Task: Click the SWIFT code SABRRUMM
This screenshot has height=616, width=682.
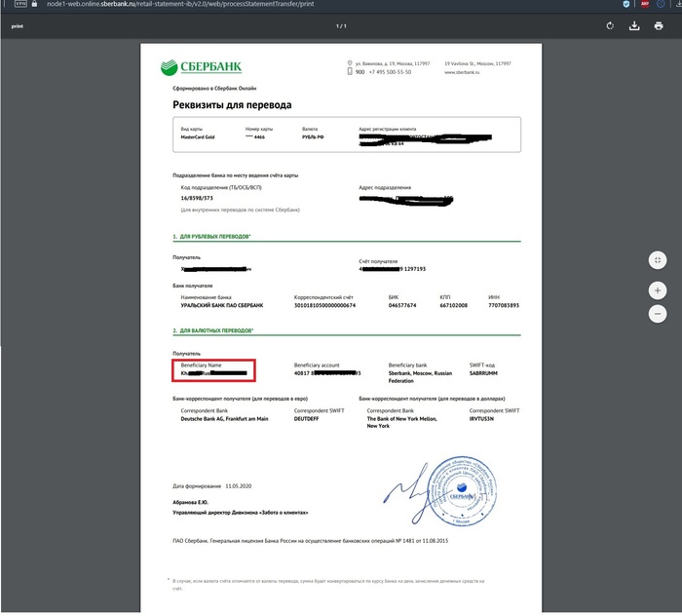Action: pyautogui.click(x=483, y=373)
